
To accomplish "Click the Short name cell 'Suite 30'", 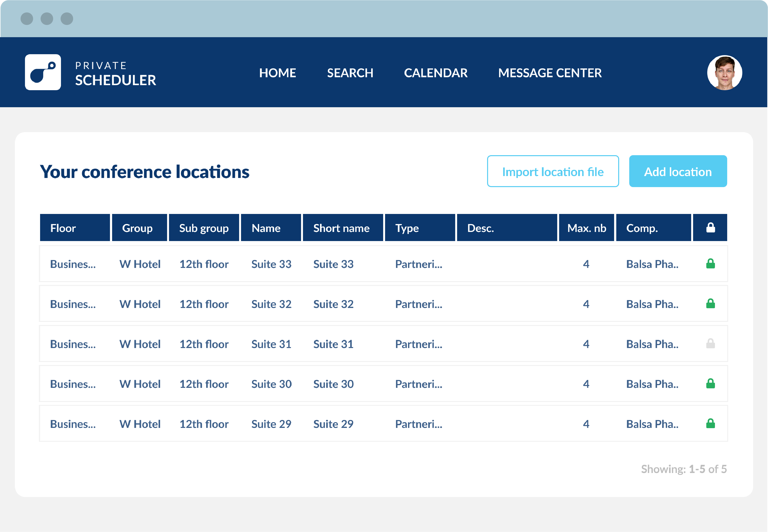I will pos(333,384).
